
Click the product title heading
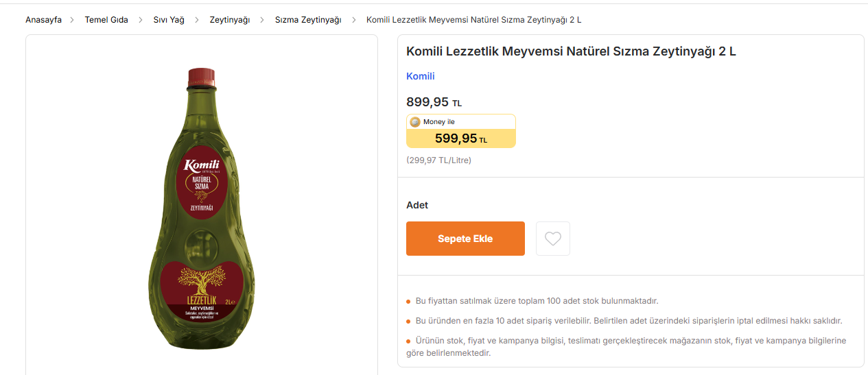click(571, 51)
